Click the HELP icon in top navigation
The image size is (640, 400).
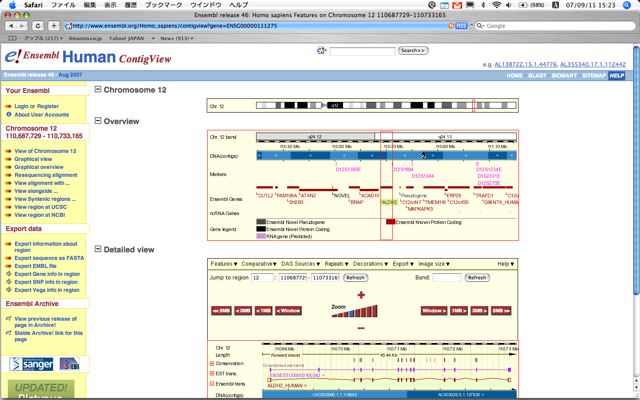click(617, 75)
